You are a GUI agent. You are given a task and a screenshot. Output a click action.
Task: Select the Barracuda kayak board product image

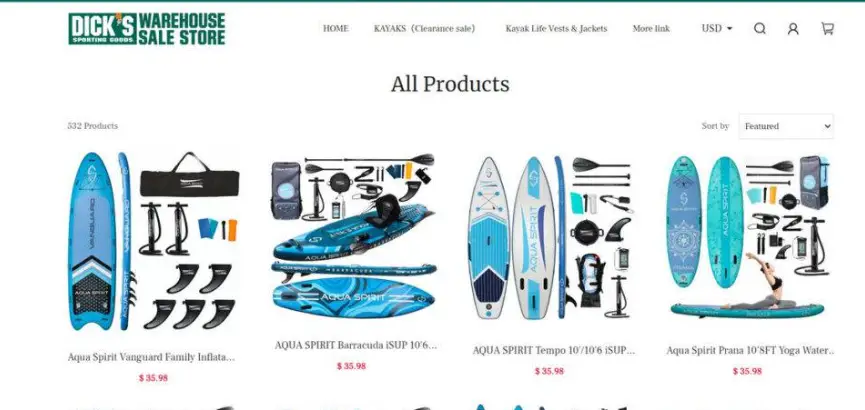point(353,236)
